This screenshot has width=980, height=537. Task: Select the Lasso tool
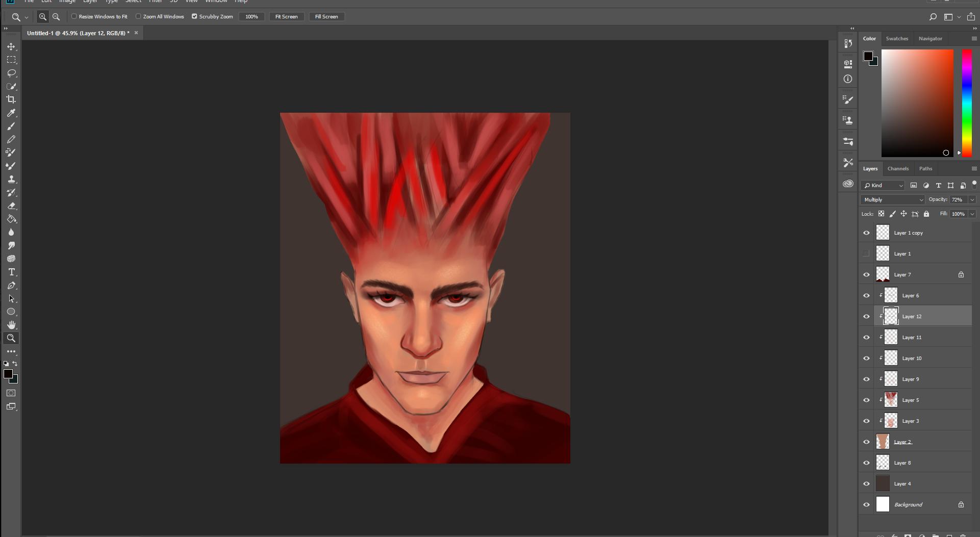(x=11, y=73)
